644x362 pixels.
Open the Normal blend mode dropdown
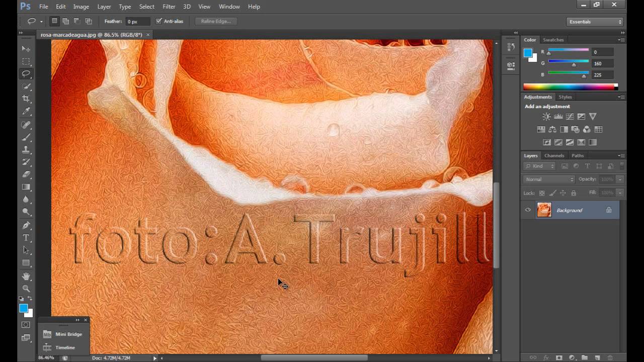tap(549, 179)
